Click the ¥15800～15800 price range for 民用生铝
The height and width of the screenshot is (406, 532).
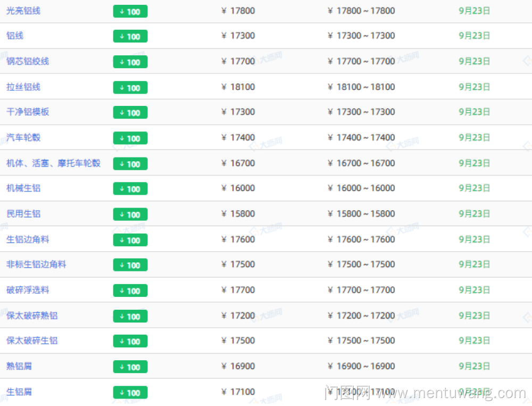tap(362, 213)
